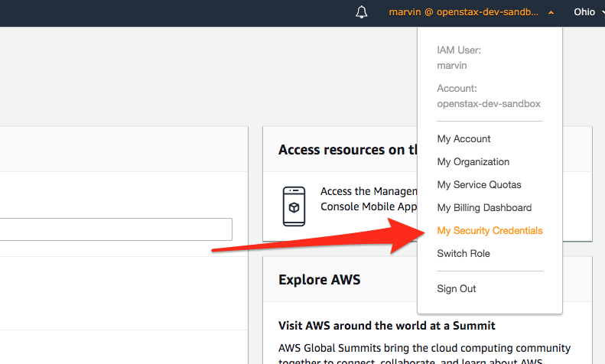Image resolution: width=605 pixels, height=364 pixels.
Task: Click Sign Out
Action: tap(457, 288)
